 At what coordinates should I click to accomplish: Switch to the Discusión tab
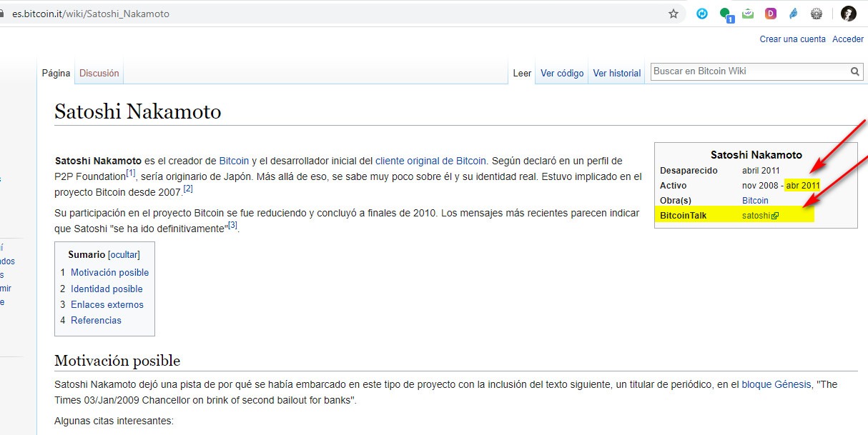pyautogui.click(x=99, y=73)
